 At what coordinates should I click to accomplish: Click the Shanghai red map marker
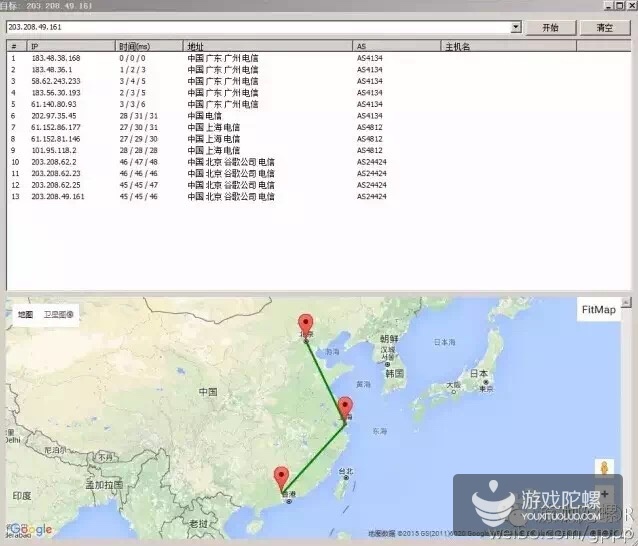click(345, 407)
